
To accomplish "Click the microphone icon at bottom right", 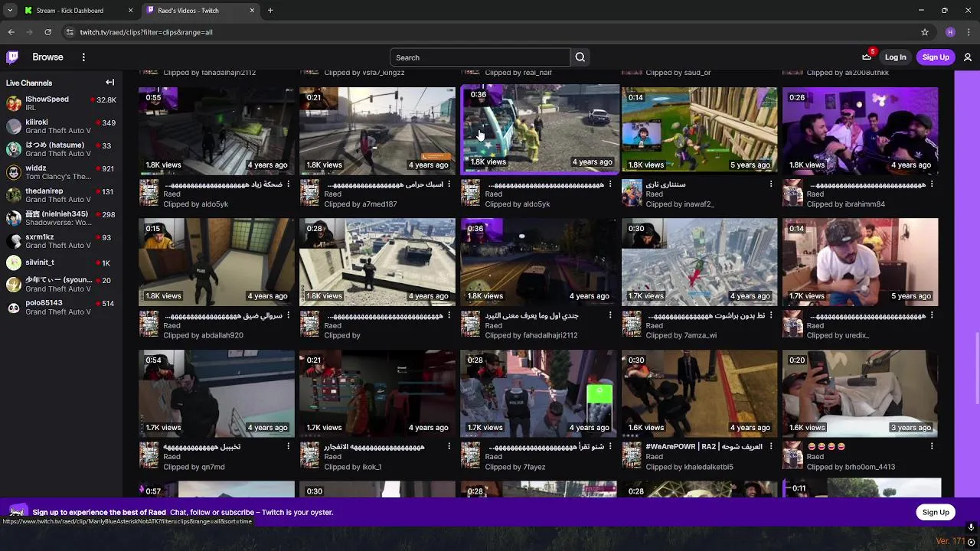I will point(971,527).
